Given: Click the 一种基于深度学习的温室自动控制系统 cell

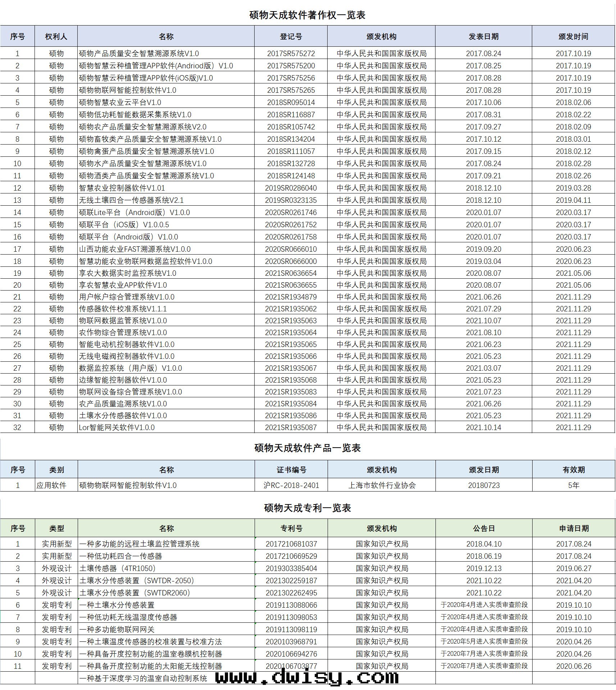Looking at the screenshot, I should tap(143, 678).
